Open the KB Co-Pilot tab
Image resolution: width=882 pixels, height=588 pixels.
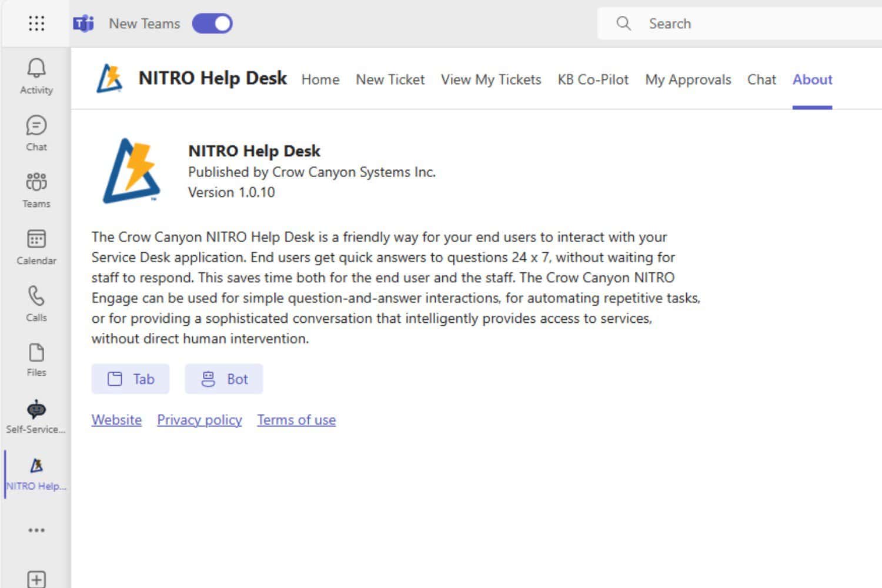[593, 79]
